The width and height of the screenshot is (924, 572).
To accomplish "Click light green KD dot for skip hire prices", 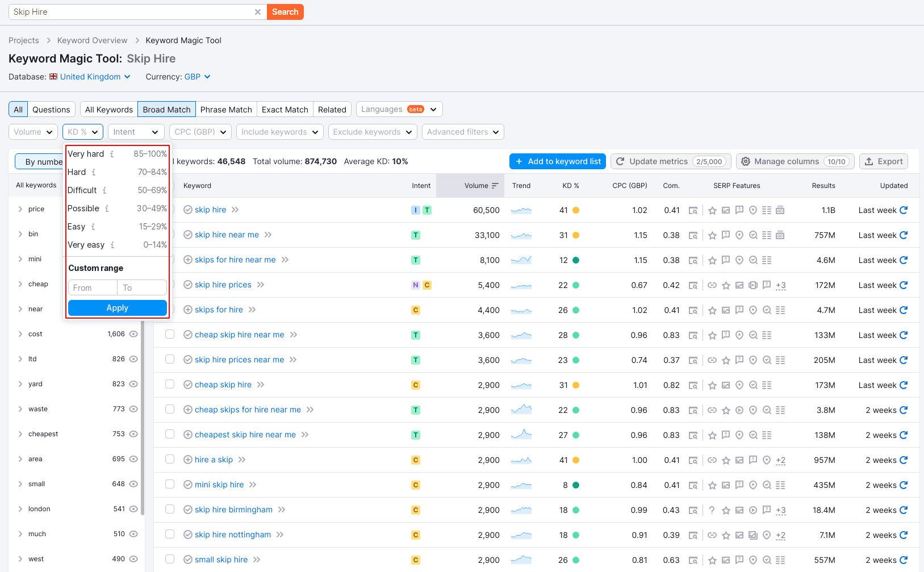I will coord(576,285).
